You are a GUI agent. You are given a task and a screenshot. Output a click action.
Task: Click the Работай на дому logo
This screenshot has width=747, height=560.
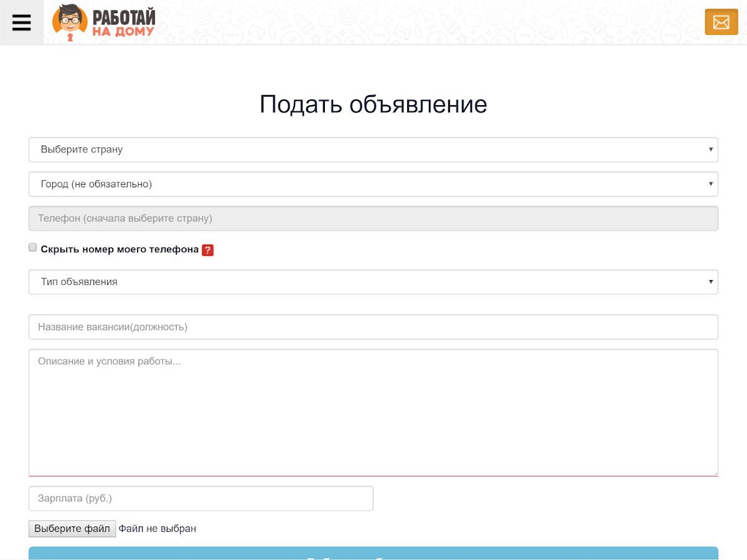(x=104, y=23)
